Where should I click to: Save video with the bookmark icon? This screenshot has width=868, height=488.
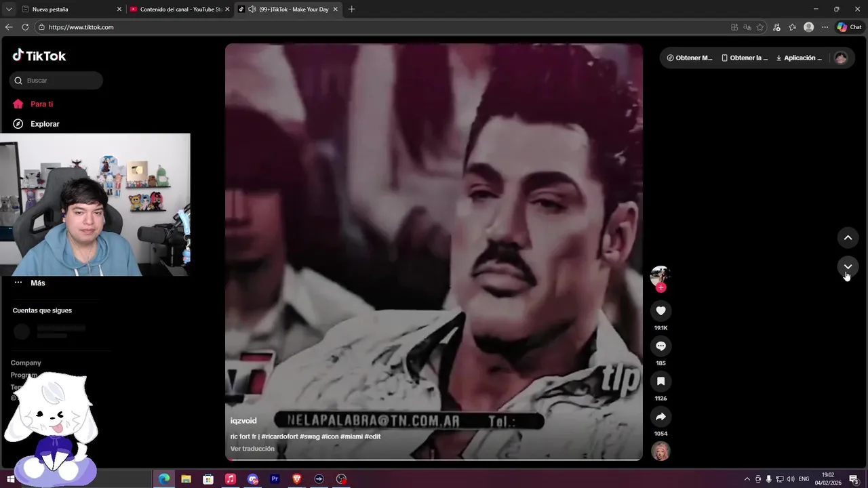(660, 381)
